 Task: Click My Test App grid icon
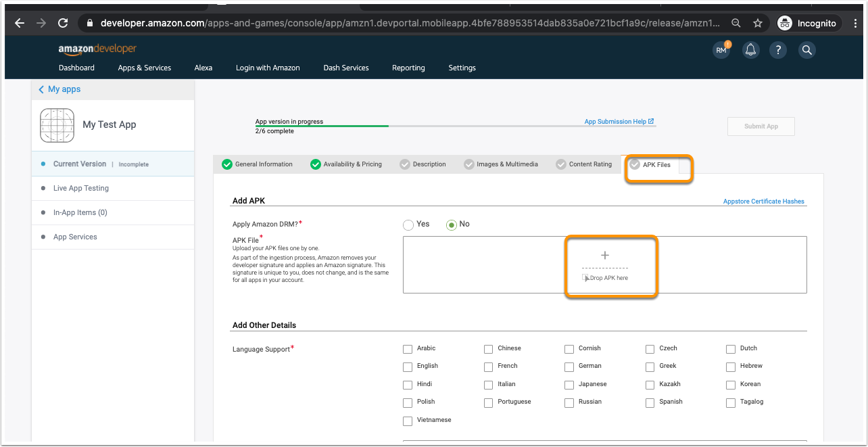click(x=57, y=125)
